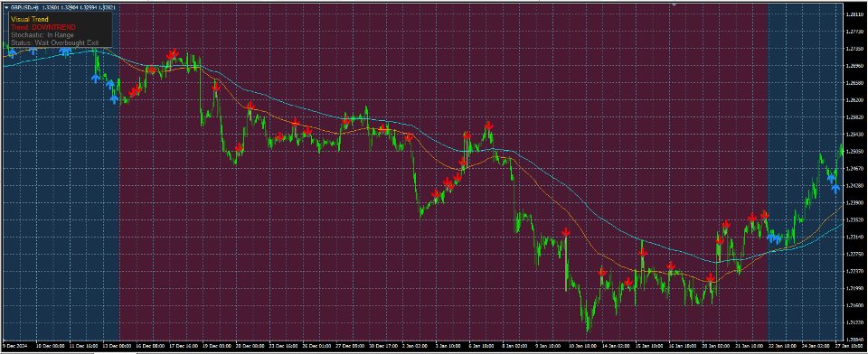Click the "2 Jan 02:00" time axis label
The height and width of the screenshot is (354, 868).
(415, 346)
